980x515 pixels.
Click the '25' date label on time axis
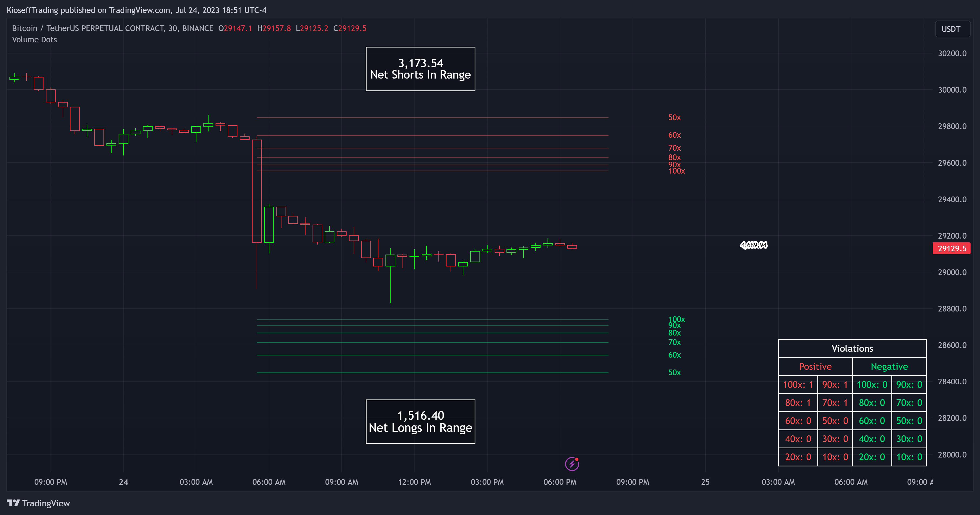coord(705,482)
